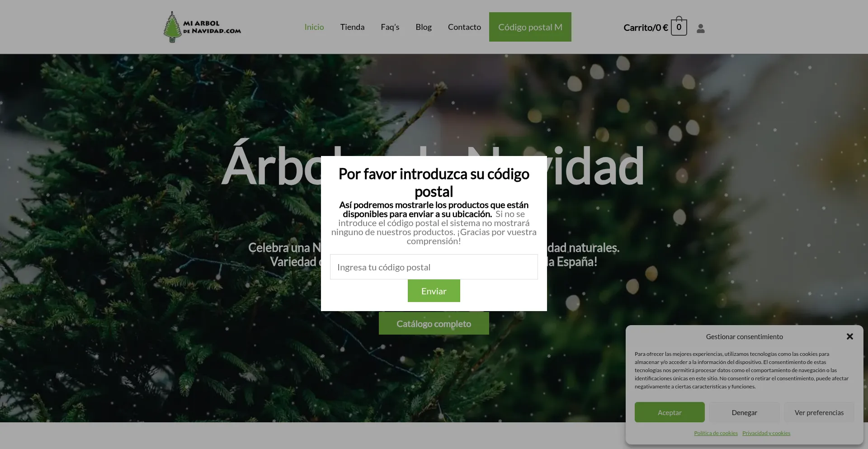Viewport: 868px width, 449px height.
Task: Go to the Inicio menu item
Action: click(x=314, y=27)
